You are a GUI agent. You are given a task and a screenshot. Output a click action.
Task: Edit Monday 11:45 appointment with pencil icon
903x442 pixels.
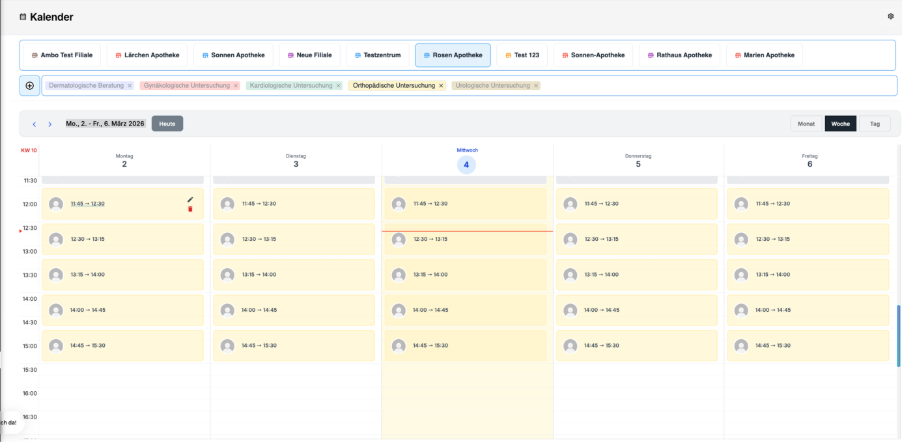click(191, 199)
